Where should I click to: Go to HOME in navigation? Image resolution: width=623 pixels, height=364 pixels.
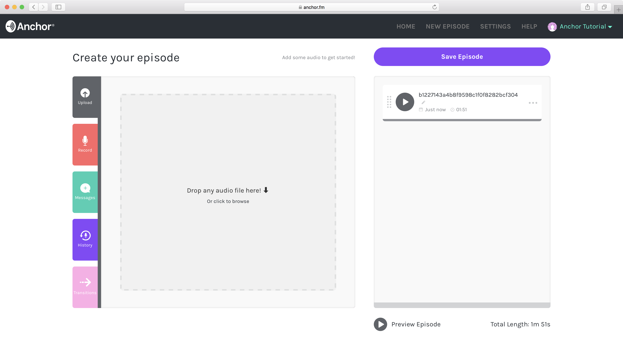pyautogui.click(x=406, y=27)
